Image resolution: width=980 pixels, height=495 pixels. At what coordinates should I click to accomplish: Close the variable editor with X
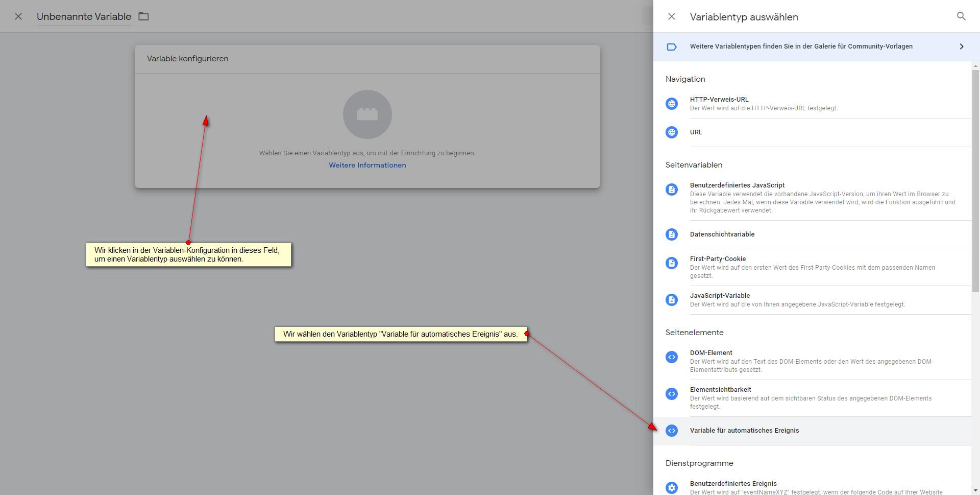click(x=18, y=16)
